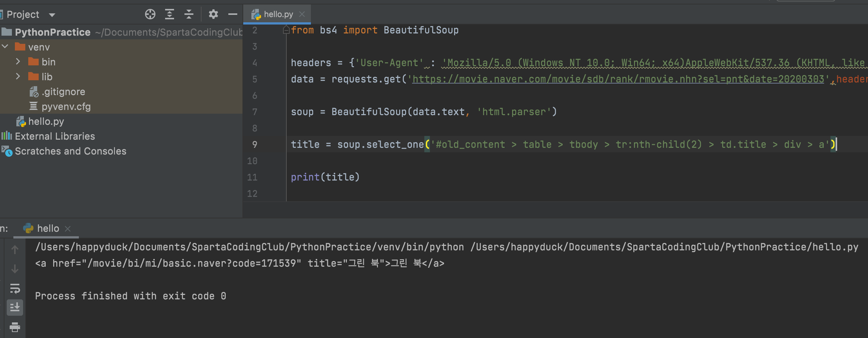Click the from bs4 import line
The image size is (868, 338).
[x=374, y=30]
